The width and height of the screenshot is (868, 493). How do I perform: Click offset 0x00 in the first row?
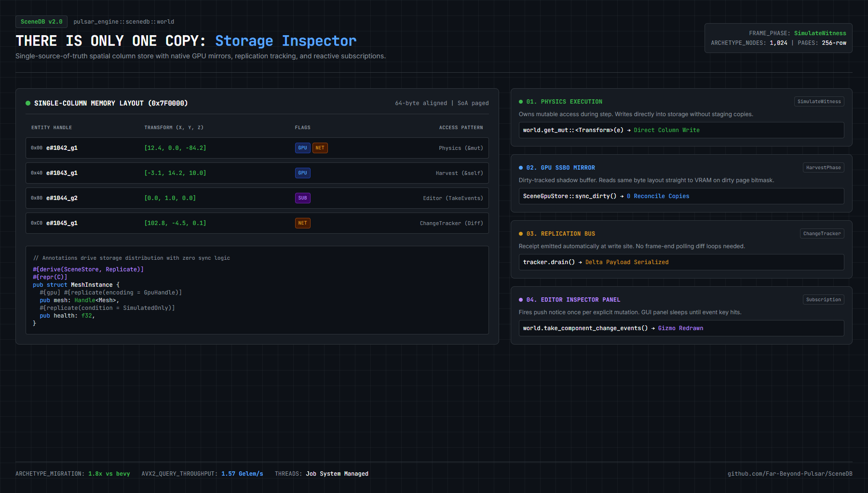click(37, 148)
